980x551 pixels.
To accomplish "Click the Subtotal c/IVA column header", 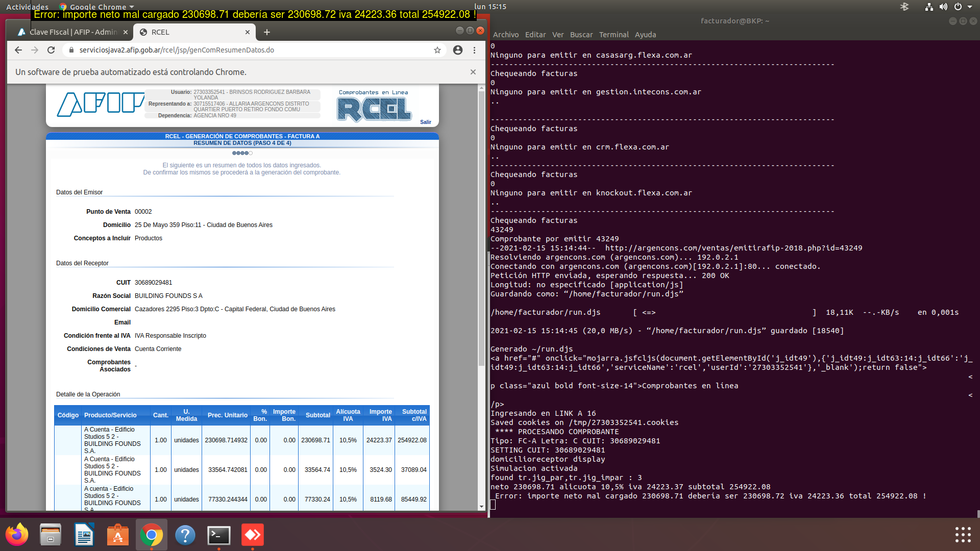I will click(x=412, y=415).
